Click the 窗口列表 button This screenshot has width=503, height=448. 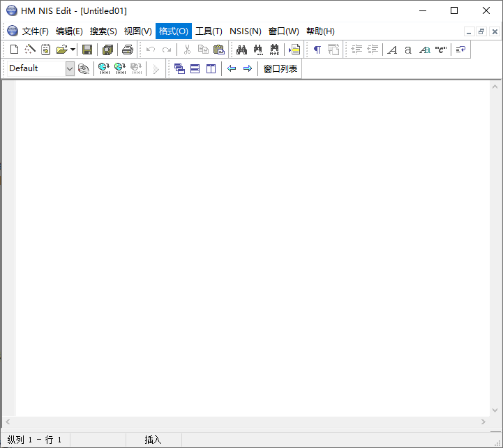(280, 68)
